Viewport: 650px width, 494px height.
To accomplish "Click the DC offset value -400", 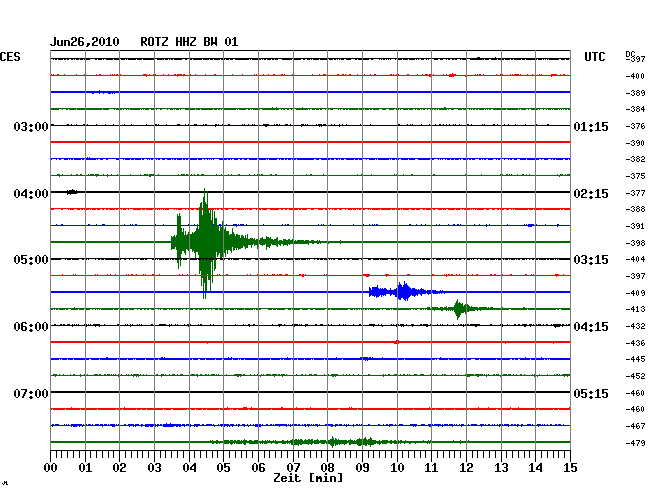I will [635, 76].
